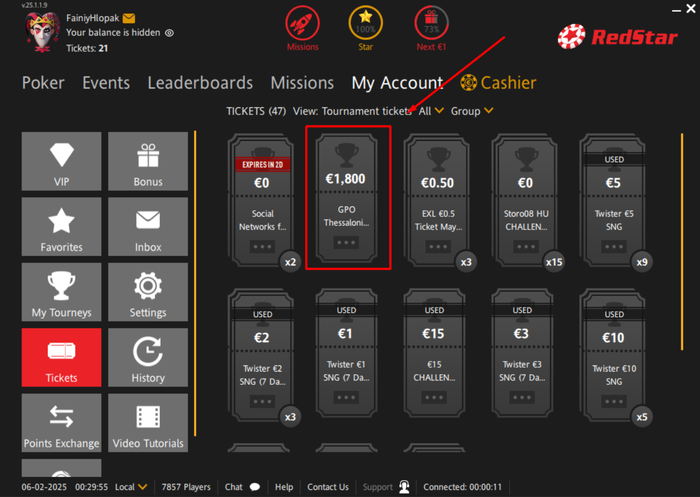The width and height of the screenshot is (700, 497).
Task: Select the EXL €0.5 Ticket May card
Action: click(x=438, y=201)
